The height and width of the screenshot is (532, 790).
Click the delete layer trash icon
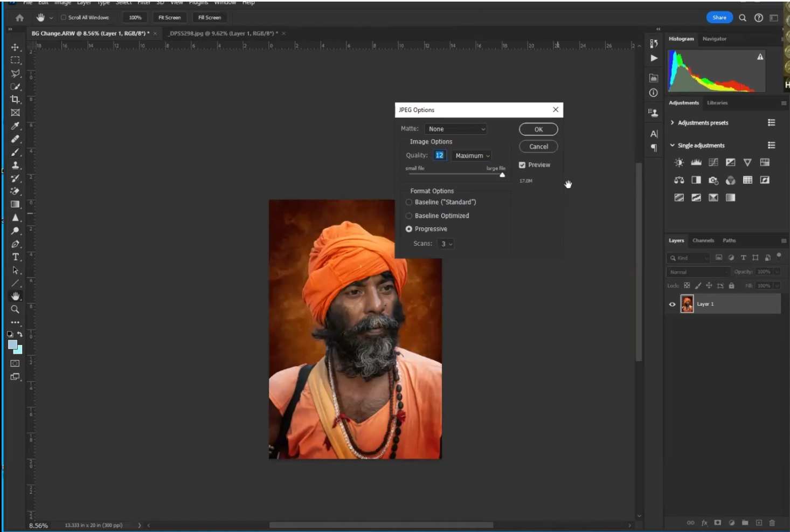coord(772,523)
